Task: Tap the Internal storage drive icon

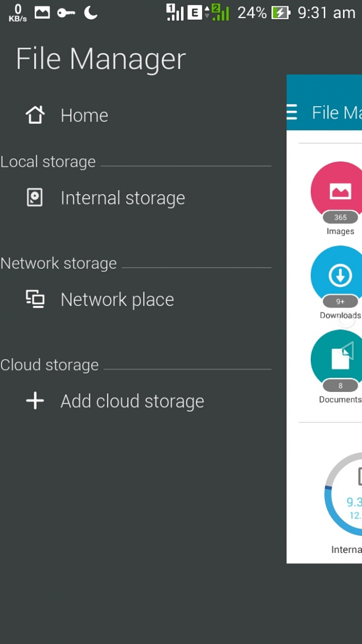Action: coord(35,198)
